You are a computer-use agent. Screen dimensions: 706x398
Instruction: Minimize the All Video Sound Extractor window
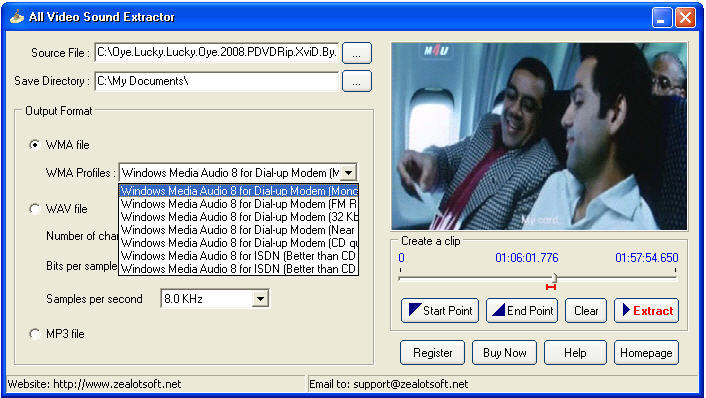(x=662, y=18)
